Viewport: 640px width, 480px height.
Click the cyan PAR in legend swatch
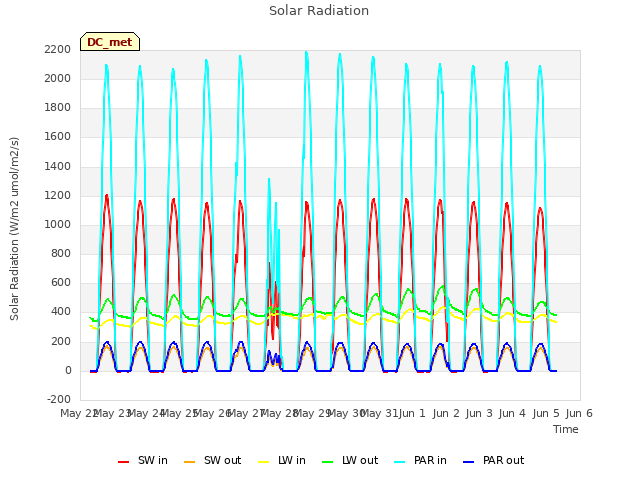click(400, 462)
